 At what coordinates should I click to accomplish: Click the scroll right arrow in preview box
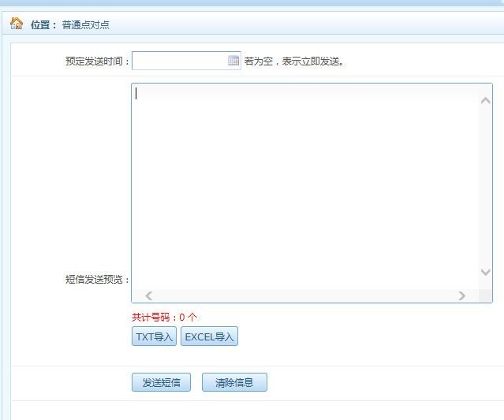pyautogui.click(x=462, y=296)
